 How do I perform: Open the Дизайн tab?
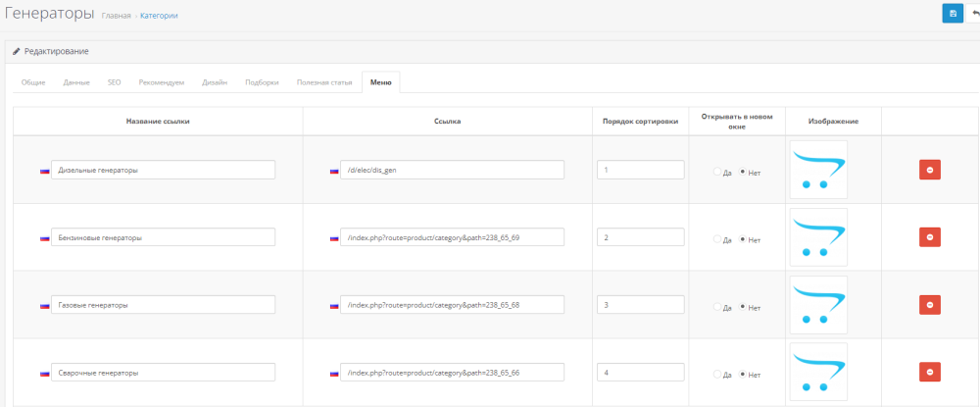pos(215,82)
